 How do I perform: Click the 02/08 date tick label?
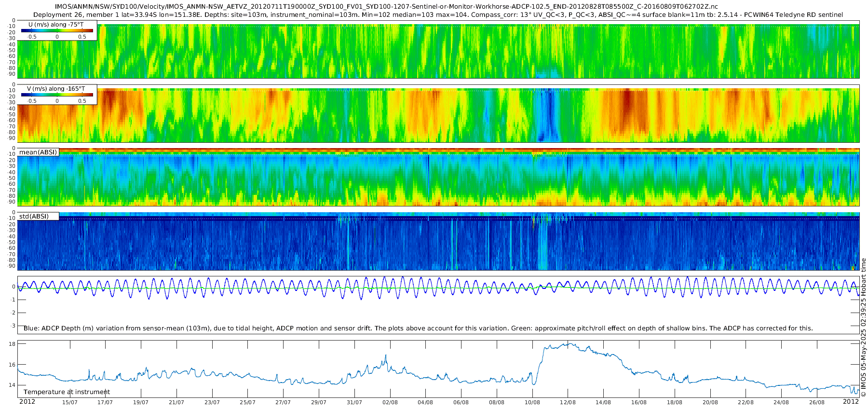390,402
